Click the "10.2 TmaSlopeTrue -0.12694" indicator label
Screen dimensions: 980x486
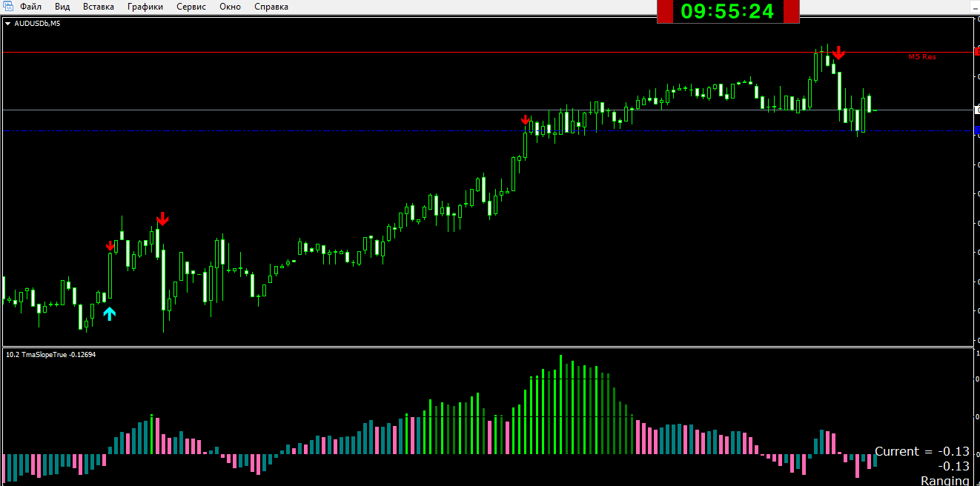click(50, 355)
